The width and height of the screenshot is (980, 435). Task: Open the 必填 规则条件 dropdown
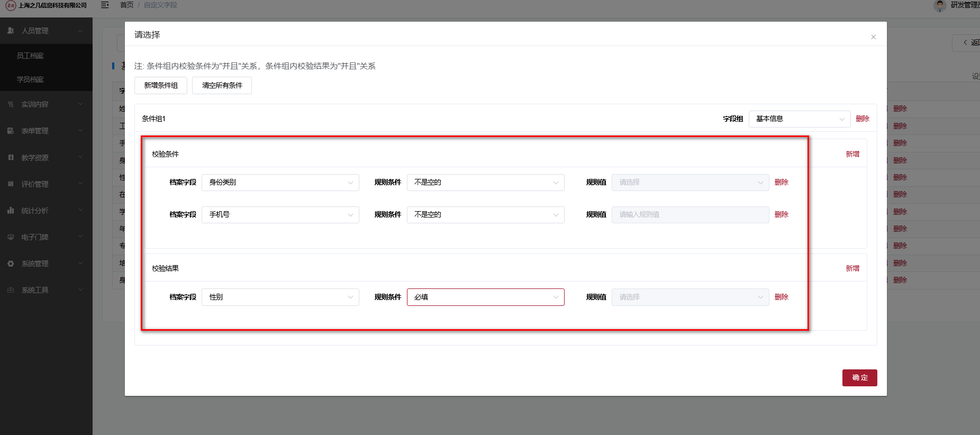(485, 297)
